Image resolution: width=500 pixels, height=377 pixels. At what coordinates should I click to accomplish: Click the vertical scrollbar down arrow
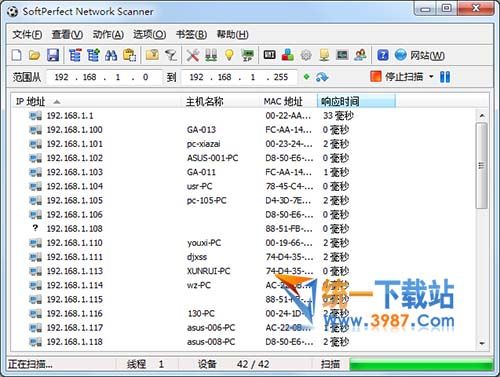point(482,343)
